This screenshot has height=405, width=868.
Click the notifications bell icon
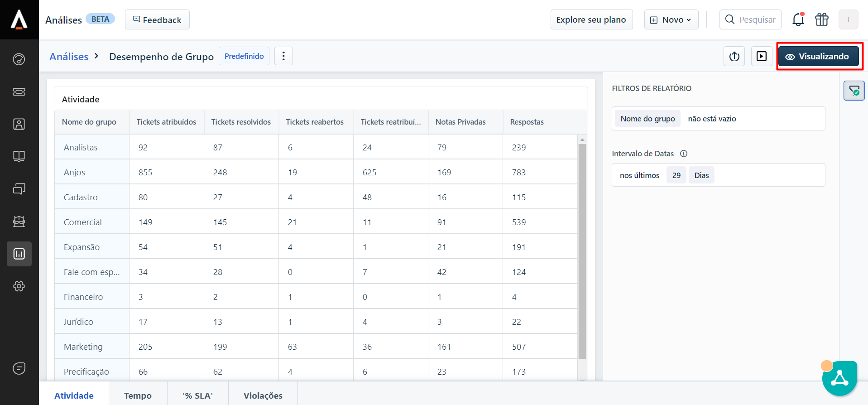tap(798, 19)
